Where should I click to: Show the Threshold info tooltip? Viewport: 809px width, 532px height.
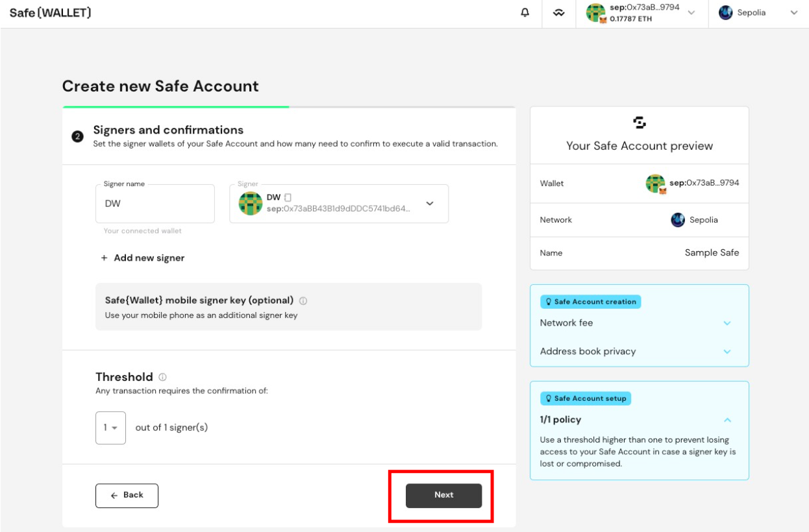coord(162,377)
